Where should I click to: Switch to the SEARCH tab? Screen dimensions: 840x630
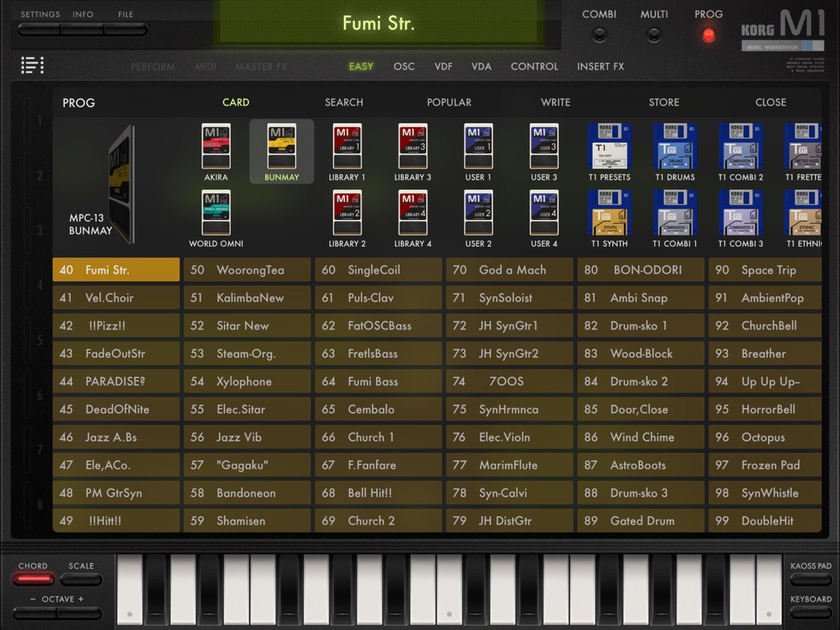(344, 102)
